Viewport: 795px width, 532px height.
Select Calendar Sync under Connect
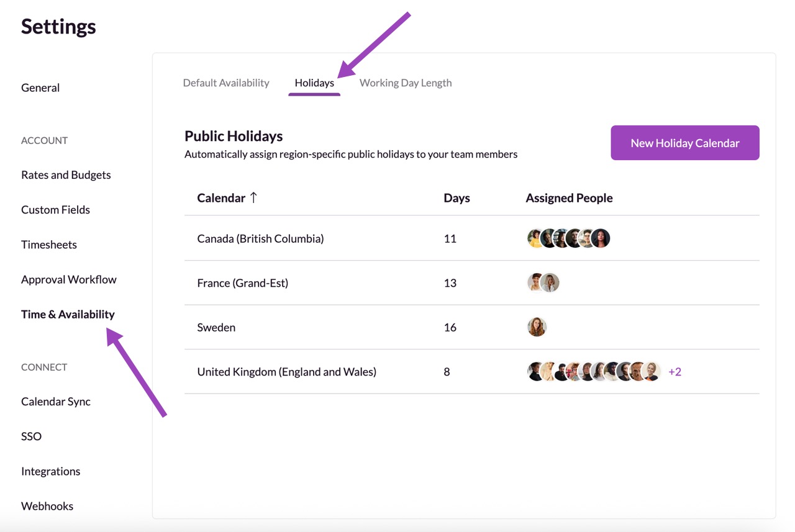(x=56, y=402)
